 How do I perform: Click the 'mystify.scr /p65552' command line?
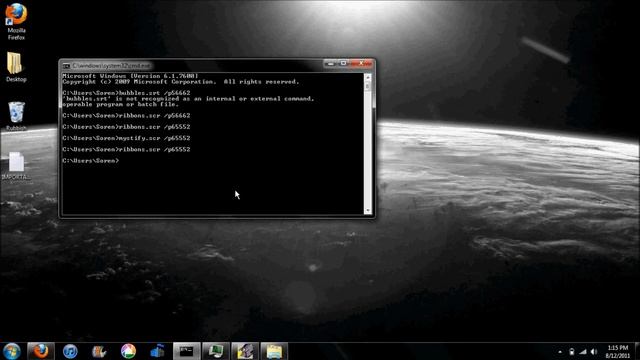click(x=126, y=138)
